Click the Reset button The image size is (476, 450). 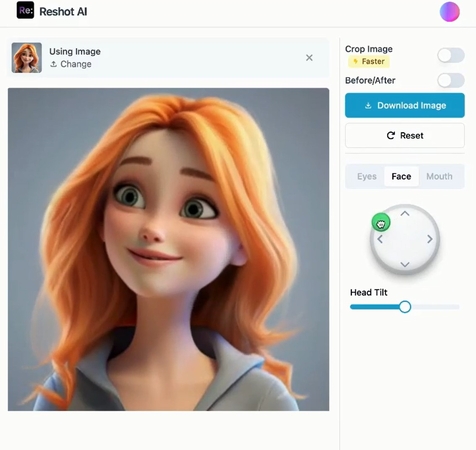point(405,136)
